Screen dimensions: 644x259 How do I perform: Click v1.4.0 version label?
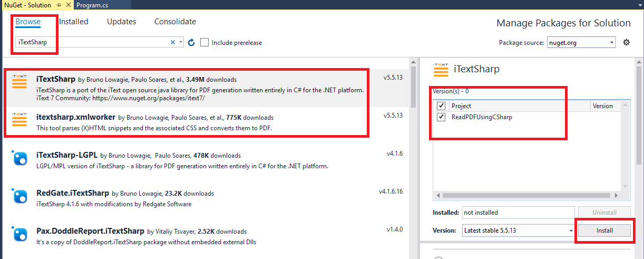(x=395, y=229)
